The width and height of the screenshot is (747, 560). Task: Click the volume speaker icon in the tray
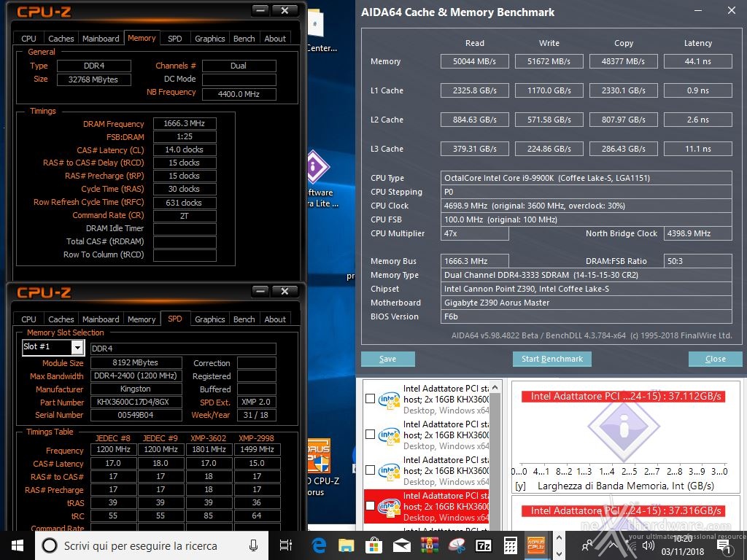click(x=648, y=545)
